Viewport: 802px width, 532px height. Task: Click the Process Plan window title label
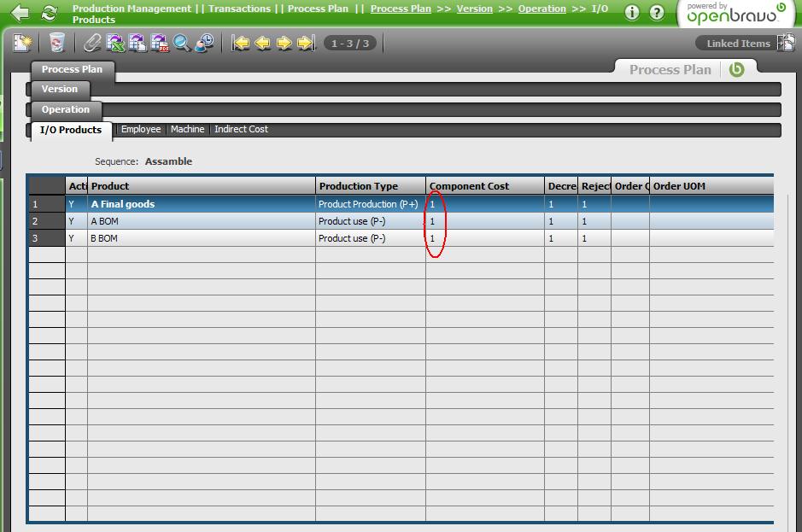(x=670, y=69)
